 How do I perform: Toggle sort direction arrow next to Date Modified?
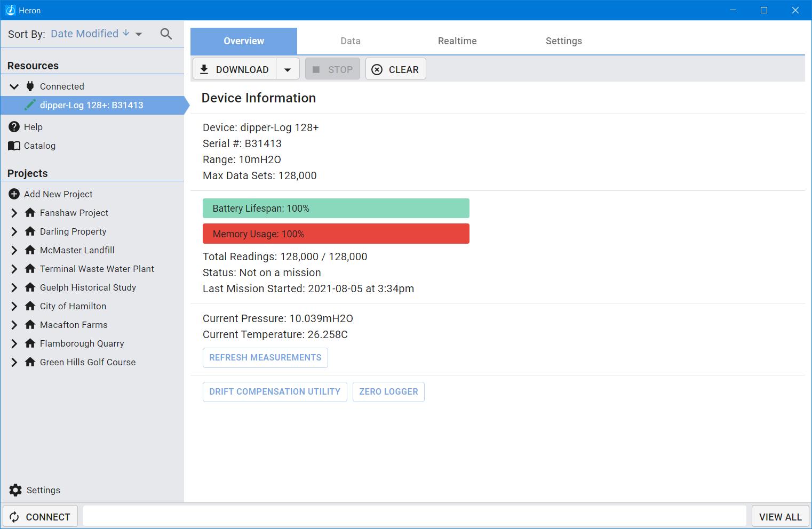(x=126, y=33)
